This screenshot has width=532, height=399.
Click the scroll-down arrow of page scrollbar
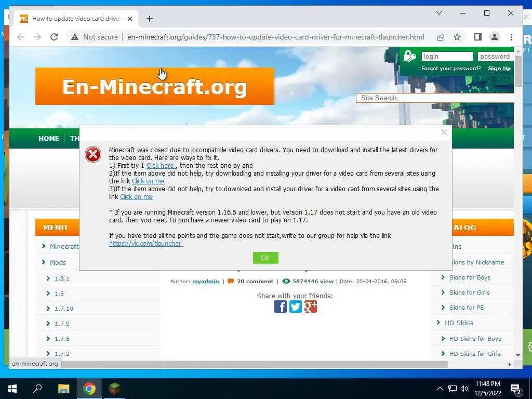click(518, 355)
